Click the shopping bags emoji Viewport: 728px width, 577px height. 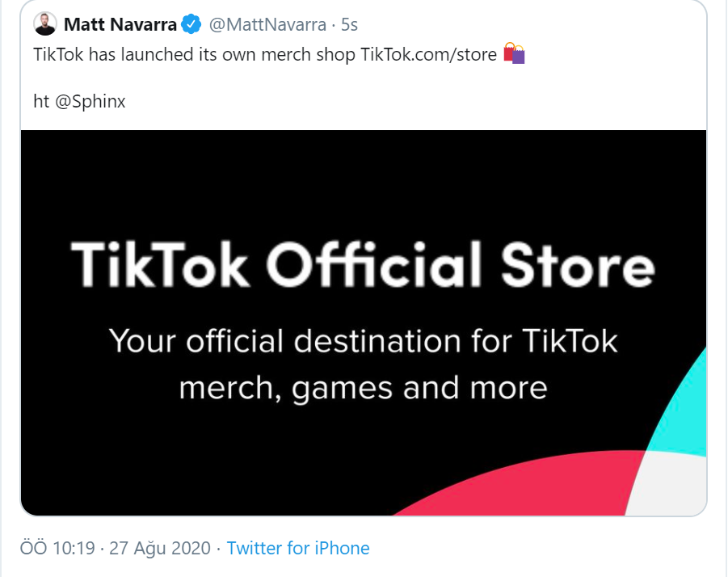pyautogui.click(x=514, y=54)
